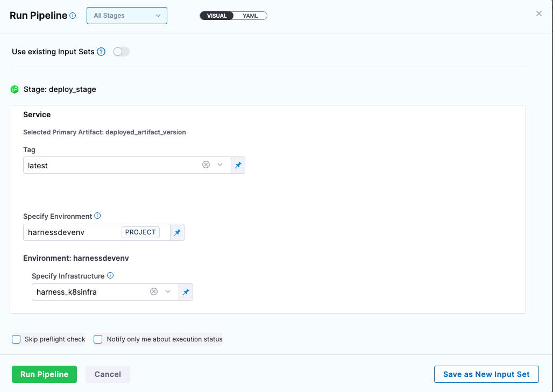Clear the Tag value using the x icon
This screenshot has width=553, height=392.
[x=206, y=165]
